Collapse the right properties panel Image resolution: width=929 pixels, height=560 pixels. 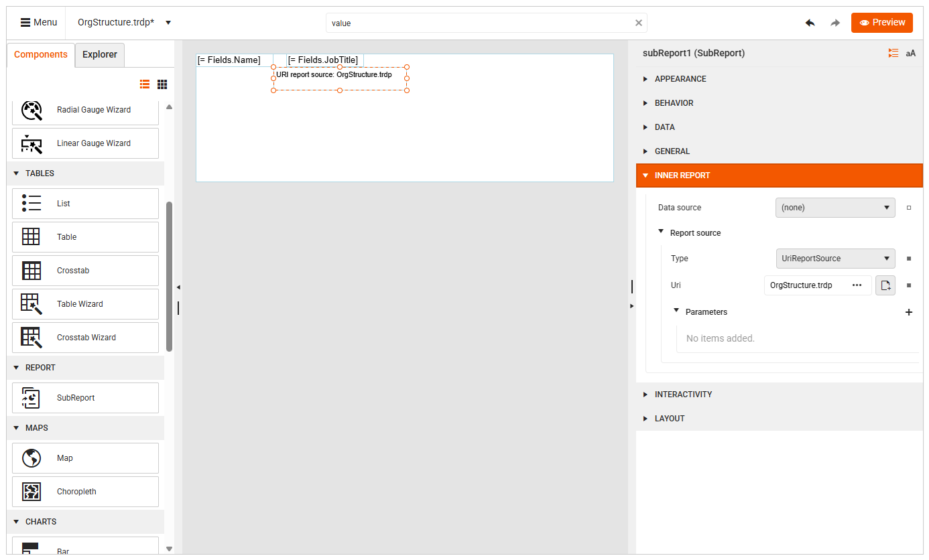click(631, 306)
